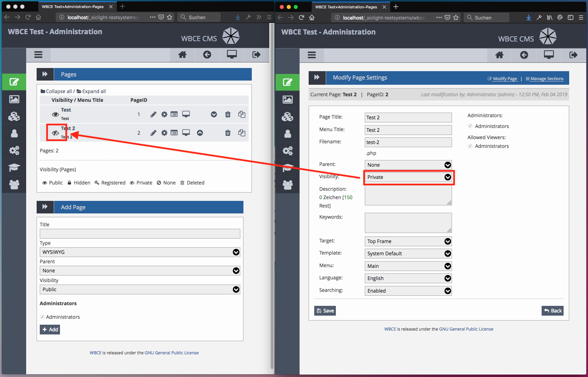This screenshot has height=377, width=588.
Task: Collapse the Pages panel header chevrons
Action: point(45,74)
